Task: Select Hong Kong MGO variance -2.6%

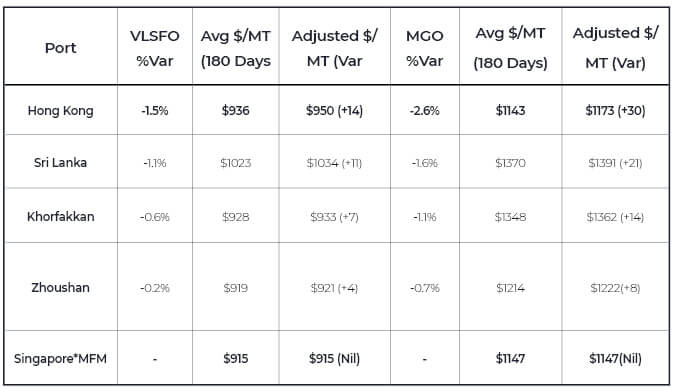Action: coord(424,110)
